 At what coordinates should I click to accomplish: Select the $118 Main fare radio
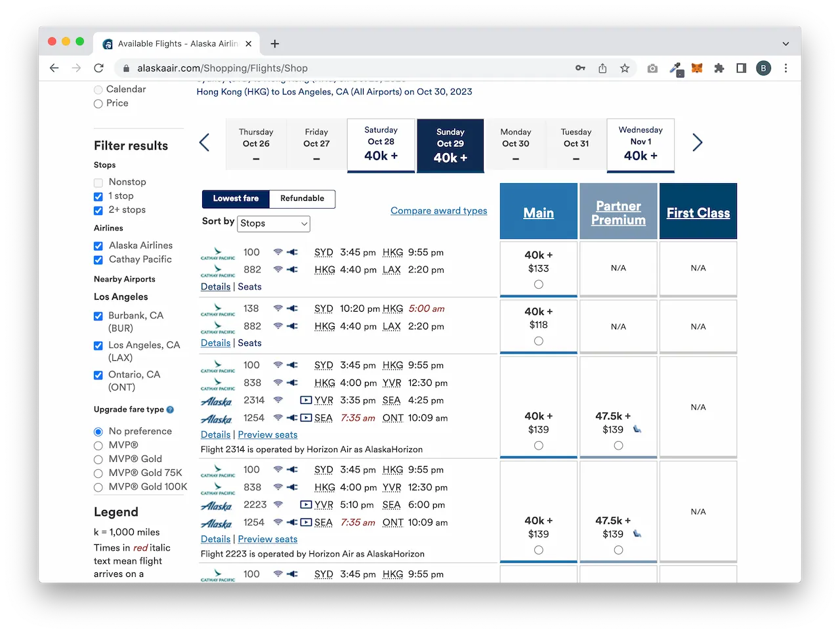point(539,341)
